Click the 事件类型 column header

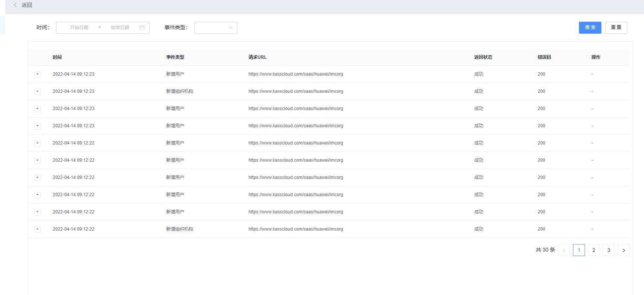tap(175, 57)
